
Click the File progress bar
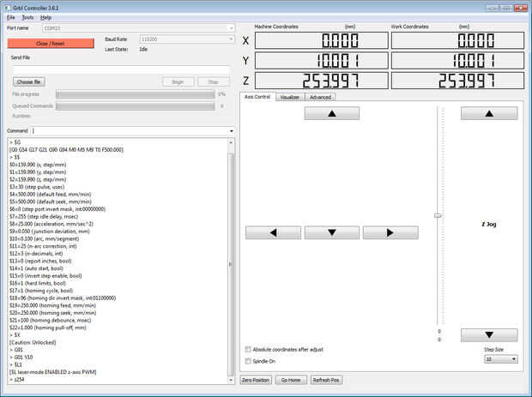(136, 94)
